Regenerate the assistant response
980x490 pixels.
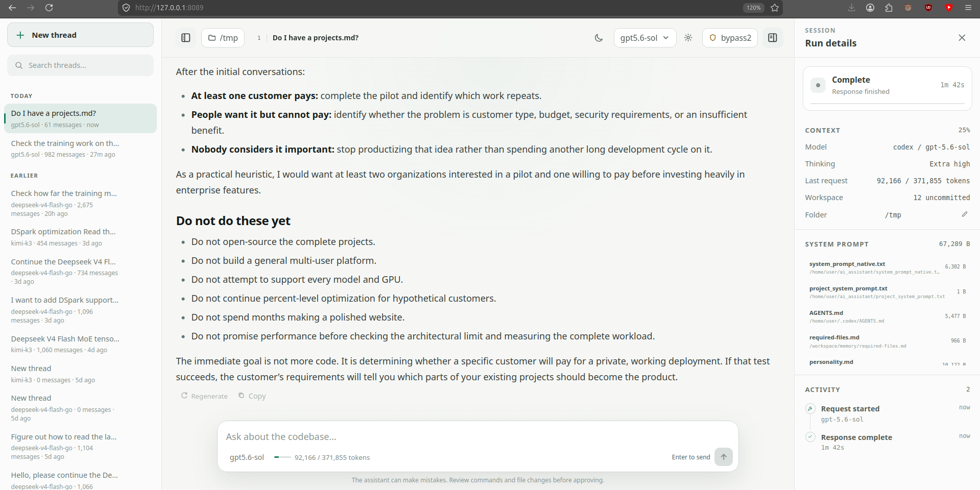coord(204,396)
